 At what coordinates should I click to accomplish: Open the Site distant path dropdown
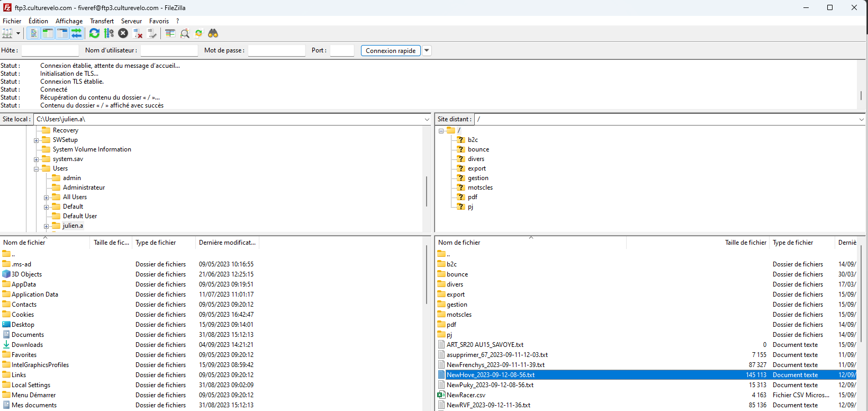(x=861, y=119)
